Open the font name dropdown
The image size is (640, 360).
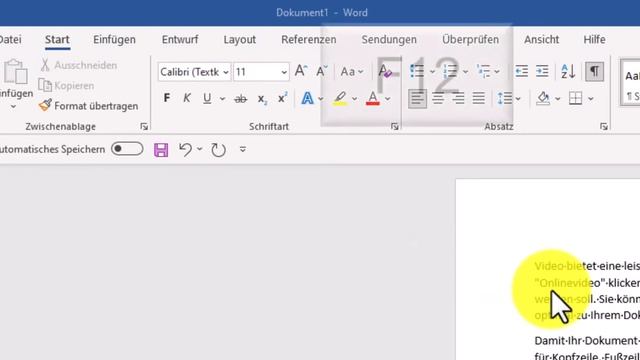(226, 72)
